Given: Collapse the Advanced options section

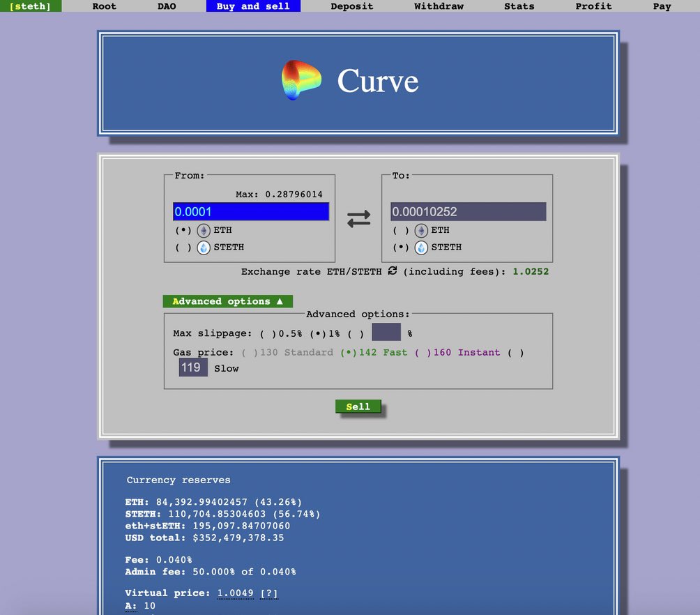Looking at the screenshot, I should point(228,301).
